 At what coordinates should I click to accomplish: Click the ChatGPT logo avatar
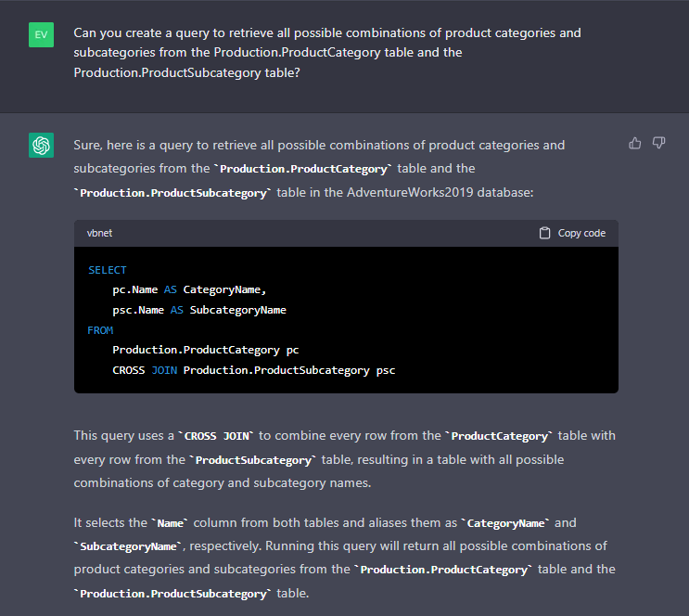pos(41,145)
